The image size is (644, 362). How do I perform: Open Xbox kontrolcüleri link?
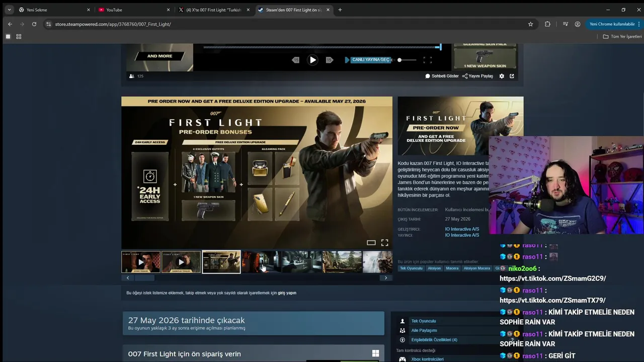point(428,359)
